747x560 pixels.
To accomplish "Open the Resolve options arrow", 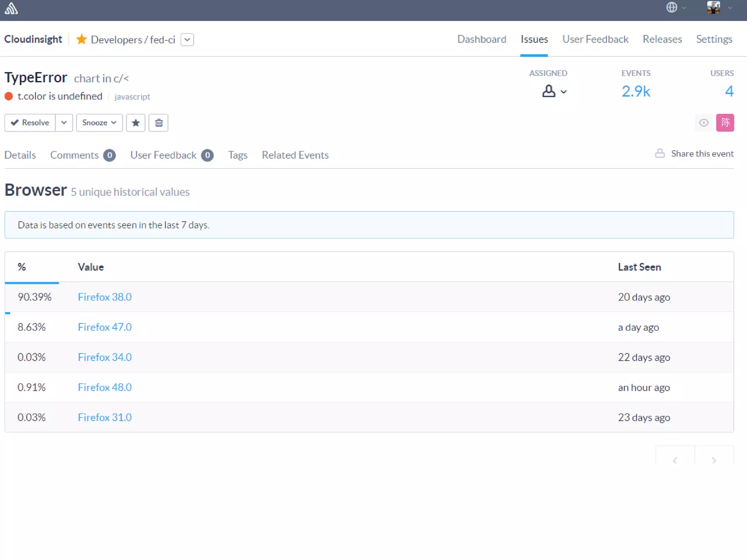I will pyautogui.click(x=64, y=122).
